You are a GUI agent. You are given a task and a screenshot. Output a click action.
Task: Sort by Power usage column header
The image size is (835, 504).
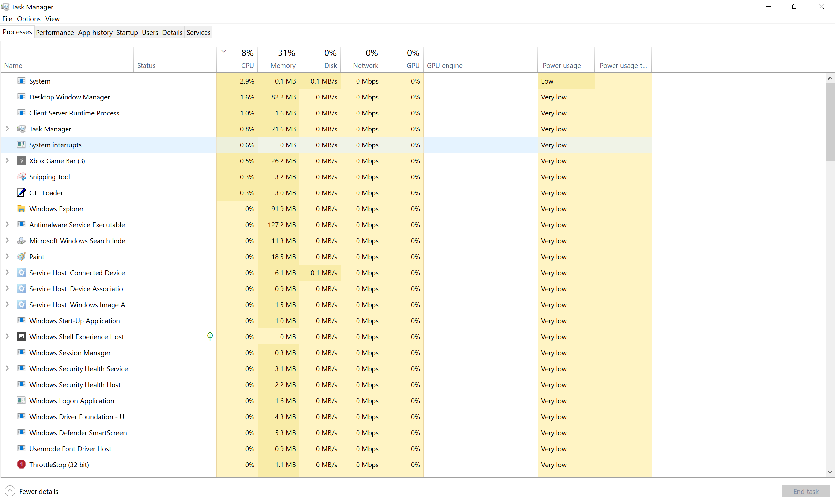point(566,59)
